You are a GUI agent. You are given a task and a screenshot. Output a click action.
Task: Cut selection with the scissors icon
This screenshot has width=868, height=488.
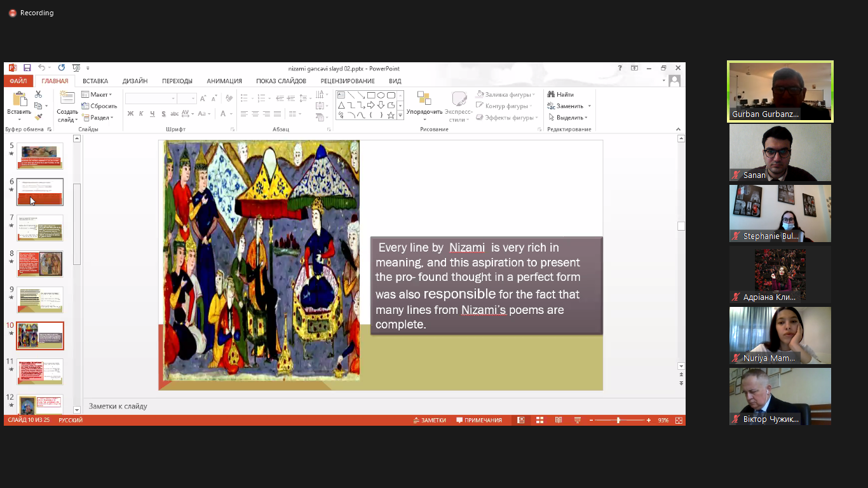click(38, 95)
